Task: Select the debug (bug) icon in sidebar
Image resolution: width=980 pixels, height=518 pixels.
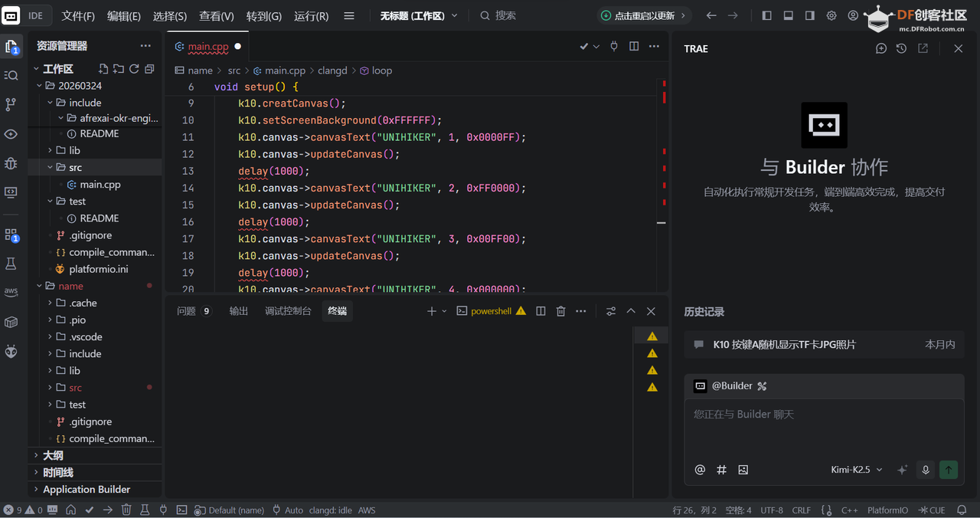Action: tap(11, 162)
